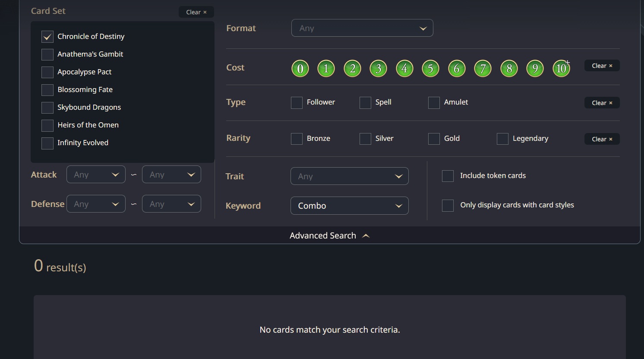This screenshot has height=359, width=644.
Task: Enable Spell type filter
Action: coord(365,103)
